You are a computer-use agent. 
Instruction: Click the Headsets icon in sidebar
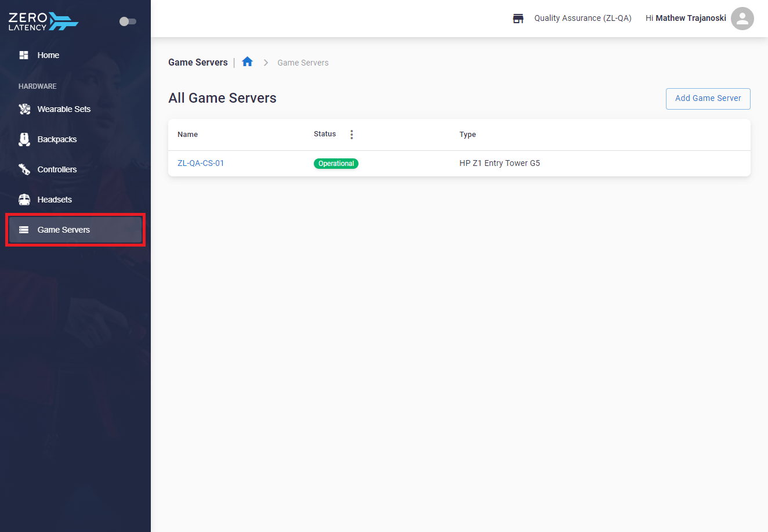24,200
